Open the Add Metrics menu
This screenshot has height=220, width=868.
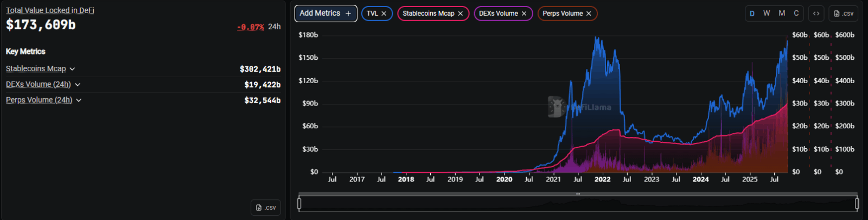pos(325,14)
